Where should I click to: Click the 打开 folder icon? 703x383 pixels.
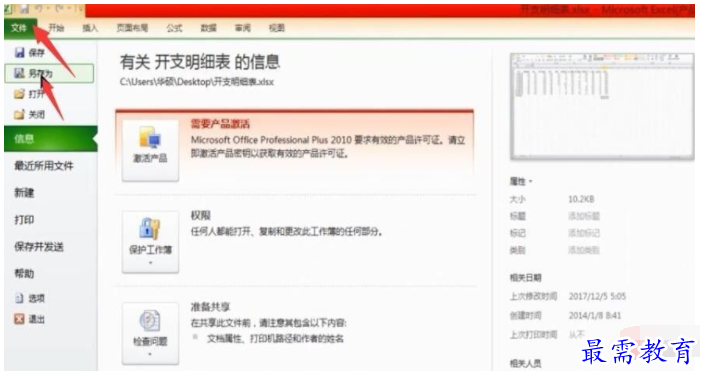tap(19, 94)
